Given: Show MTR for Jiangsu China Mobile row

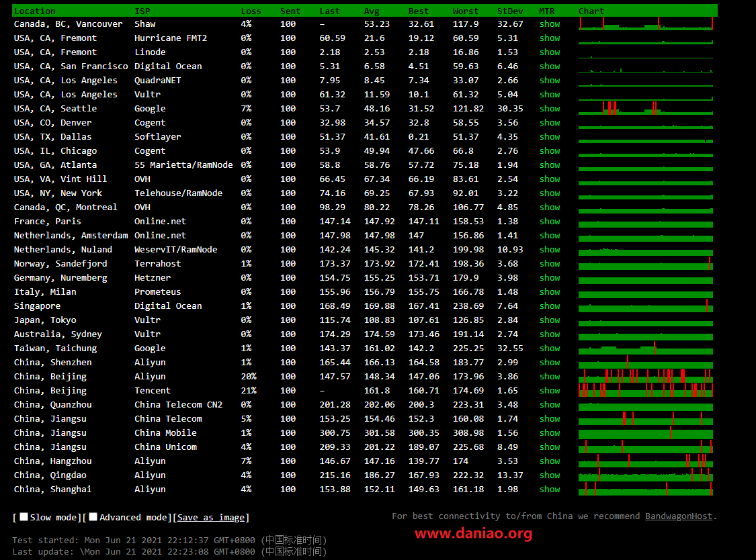Looking at the screenshot, I should 550,433.
